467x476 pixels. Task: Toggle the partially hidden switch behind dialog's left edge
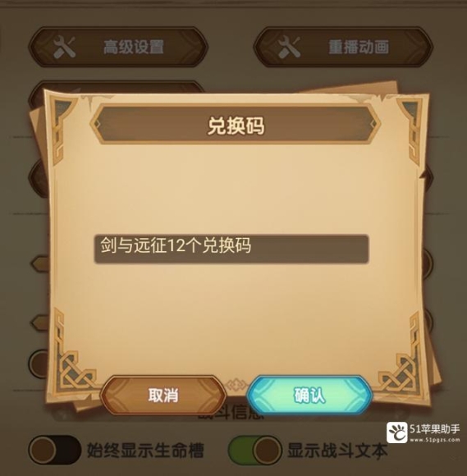pos(39,364)
